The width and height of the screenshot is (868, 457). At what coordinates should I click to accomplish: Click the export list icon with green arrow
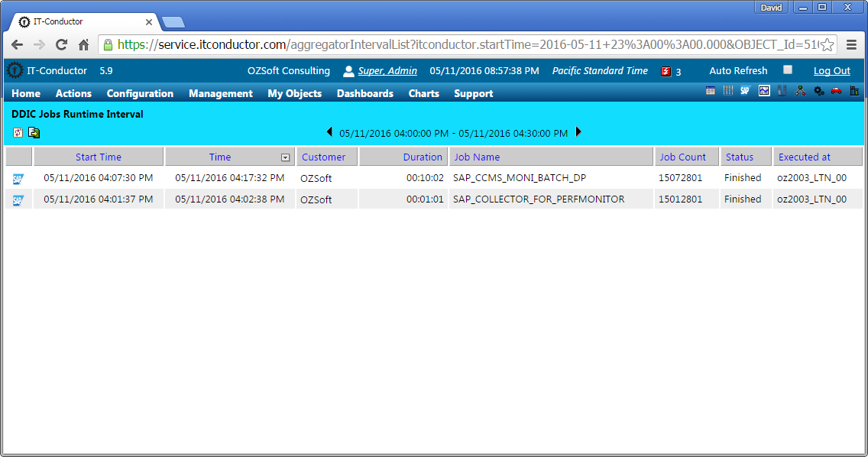point(34,132)
